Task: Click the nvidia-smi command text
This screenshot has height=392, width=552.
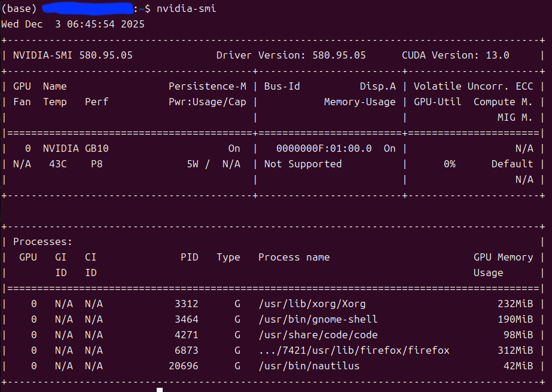Action: click(x=186, y=8)
